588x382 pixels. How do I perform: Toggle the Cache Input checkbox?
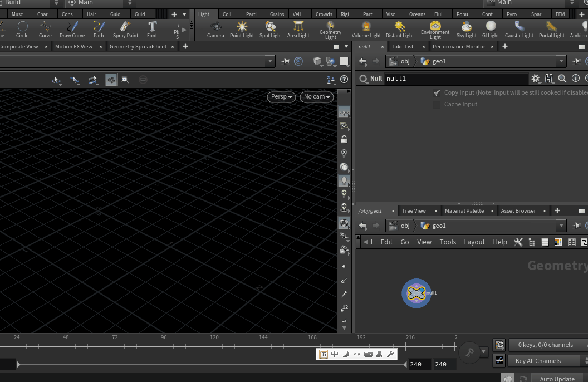(x=437, y=105)
